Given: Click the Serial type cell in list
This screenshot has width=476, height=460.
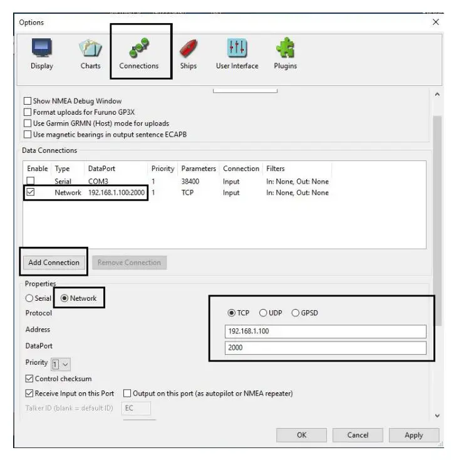Looking at the screenshot, I should tap(63, 181).
